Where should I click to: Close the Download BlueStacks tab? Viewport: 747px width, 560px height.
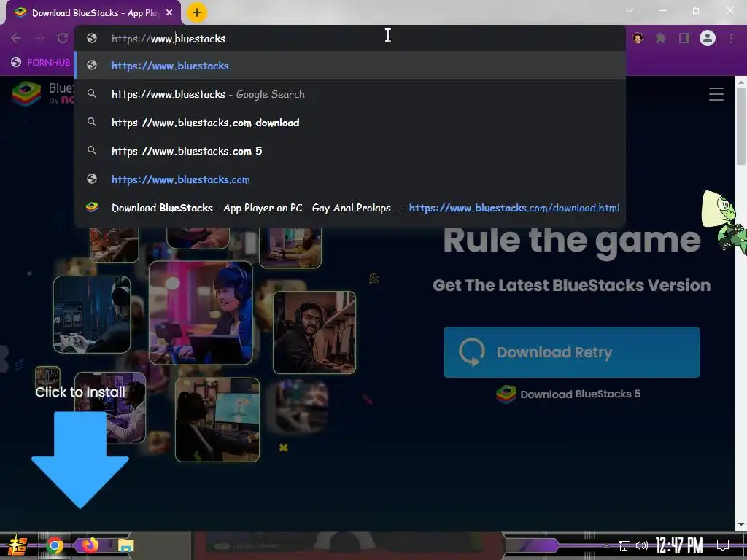(x=169, y=13)
